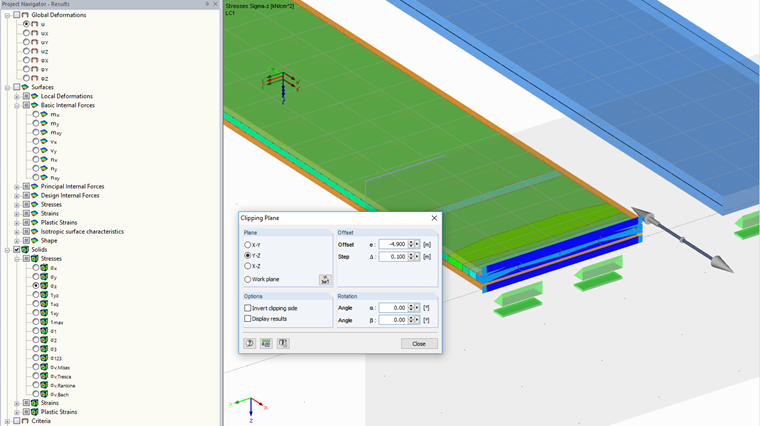Click the third icon button beside units icon
The image size is (760, 426).
pos(283,343)
